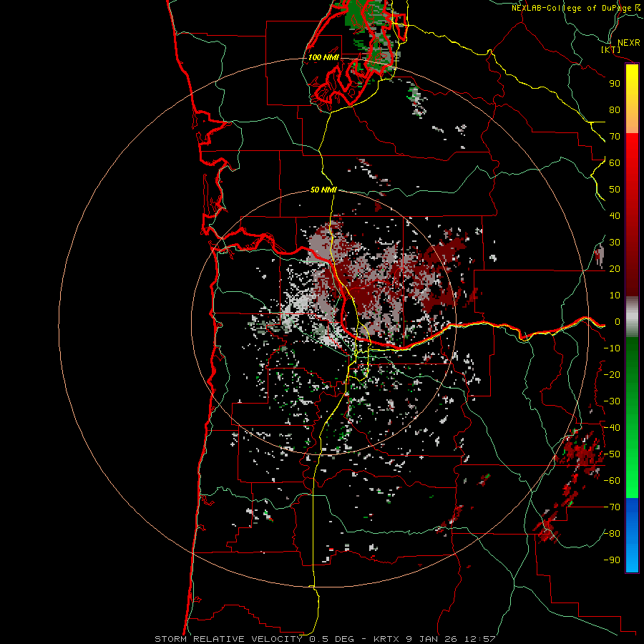
Task: Click the 40 value on the velocity scale
Action: click(x=615, y=216)
